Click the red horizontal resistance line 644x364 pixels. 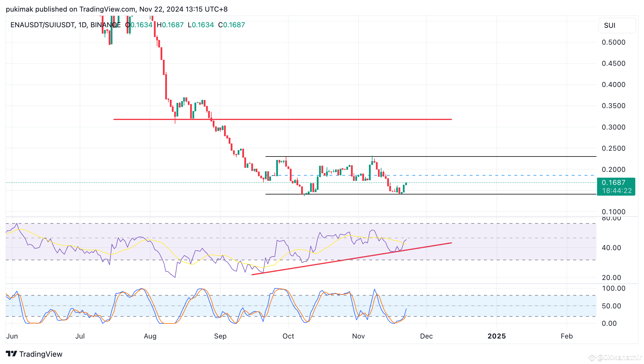(x=283, y=119)
